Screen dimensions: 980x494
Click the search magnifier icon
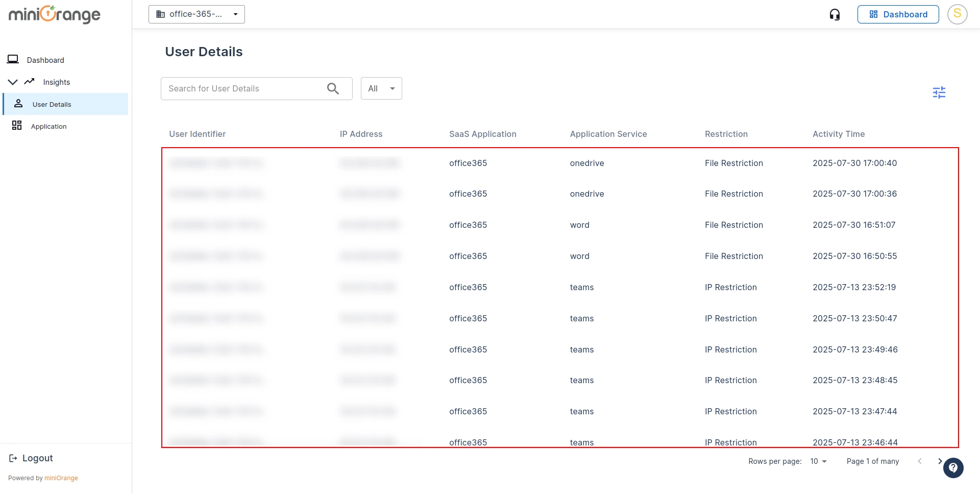[333, 88]
